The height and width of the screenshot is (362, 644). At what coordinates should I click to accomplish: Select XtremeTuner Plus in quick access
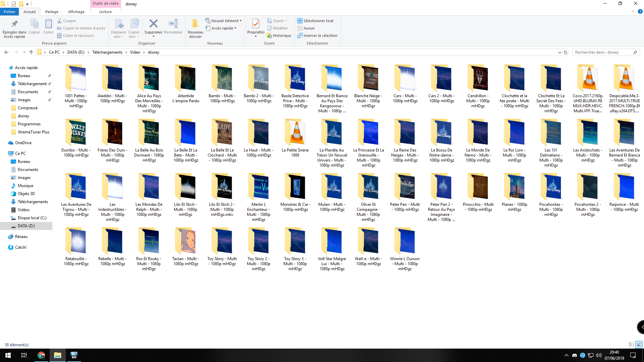pos(34,132)
